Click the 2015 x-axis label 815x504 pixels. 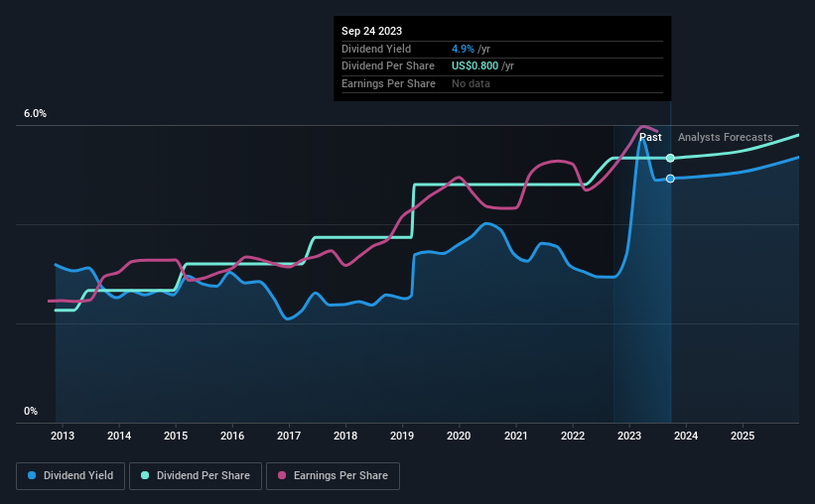176,436
